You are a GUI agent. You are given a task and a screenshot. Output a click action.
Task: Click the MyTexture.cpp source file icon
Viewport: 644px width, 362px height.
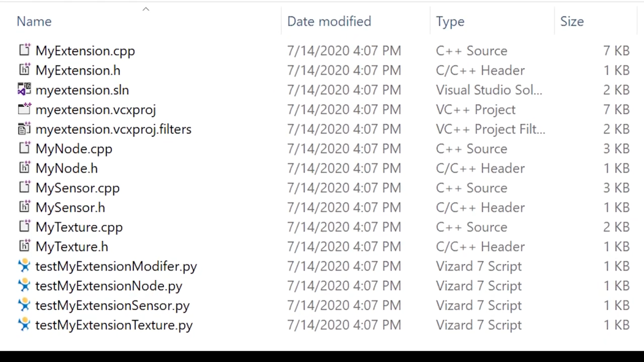25,226
